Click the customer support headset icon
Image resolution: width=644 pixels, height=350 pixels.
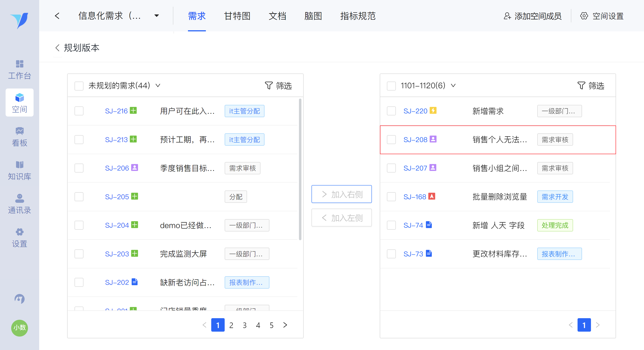(x=19, y=299)
